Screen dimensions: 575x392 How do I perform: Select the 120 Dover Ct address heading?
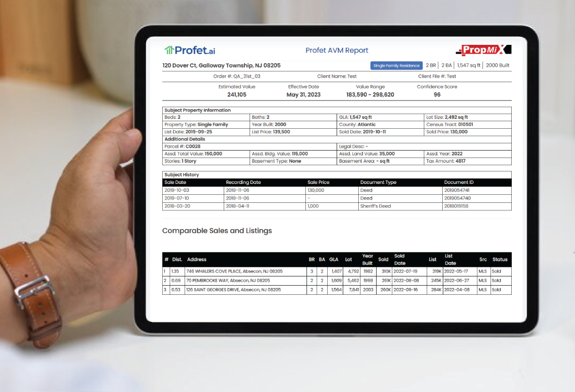tap(221, 66)
